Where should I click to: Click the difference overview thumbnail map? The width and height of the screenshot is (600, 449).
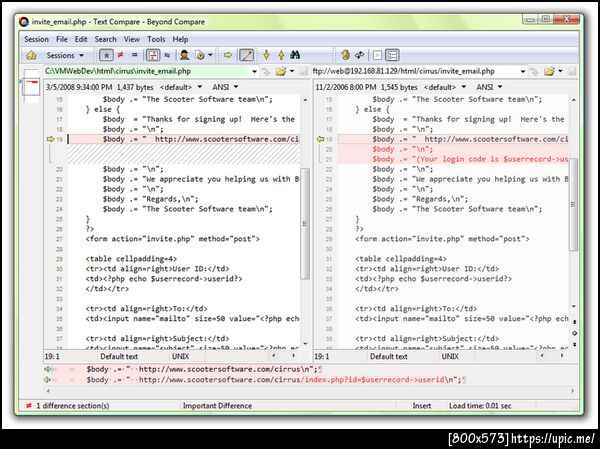(x=31, y=87)
